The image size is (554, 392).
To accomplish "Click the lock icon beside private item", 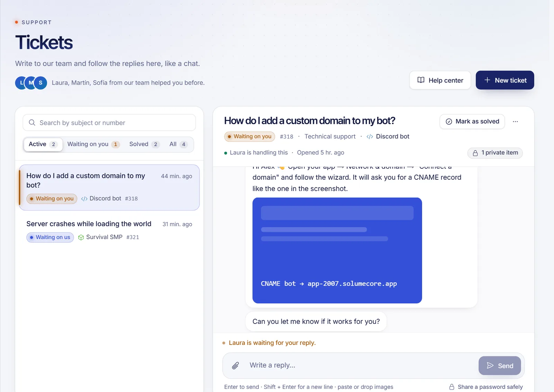I will [x=475, y=153].
